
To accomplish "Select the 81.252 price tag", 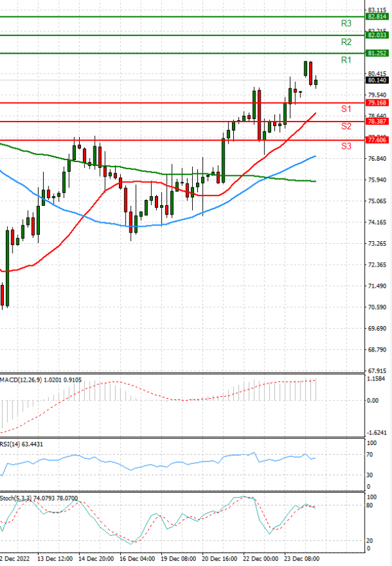I will coord(377,53).
